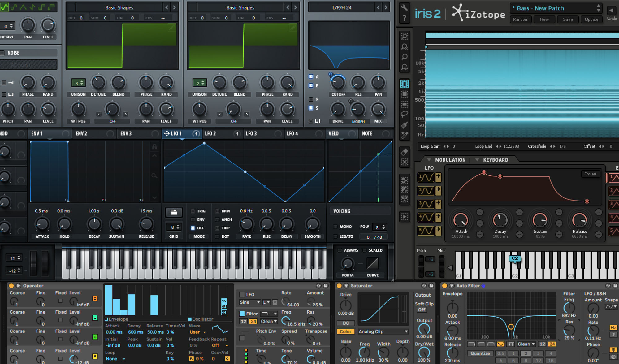Enable BPM sync for LFO 1
The height and width of the screenshot is (364, 619).
(218, 211)
